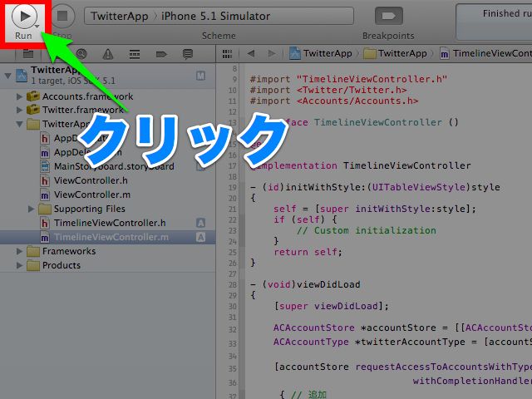
Task: Click the ViewController.m file icon
Action: (44, 195)
